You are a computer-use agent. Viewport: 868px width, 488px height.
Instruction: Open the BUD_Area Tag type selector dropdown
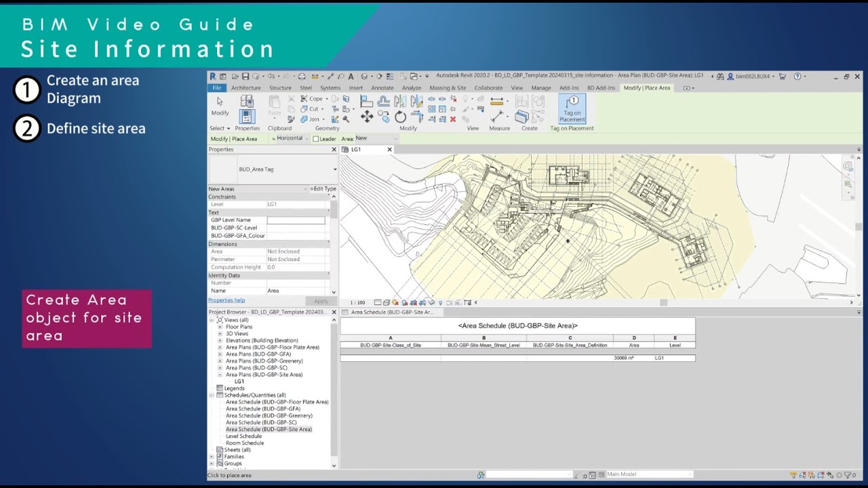[x=334, y=169]
